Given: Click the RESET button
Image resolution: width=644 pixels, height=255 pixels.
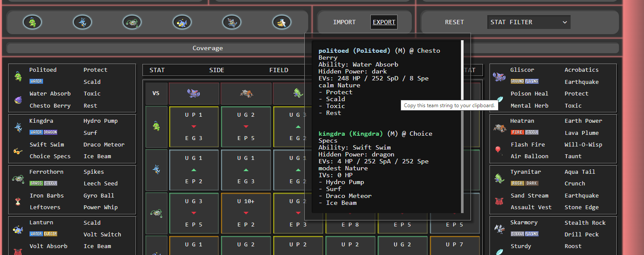Looking at the screenshot, I should 455,22.
